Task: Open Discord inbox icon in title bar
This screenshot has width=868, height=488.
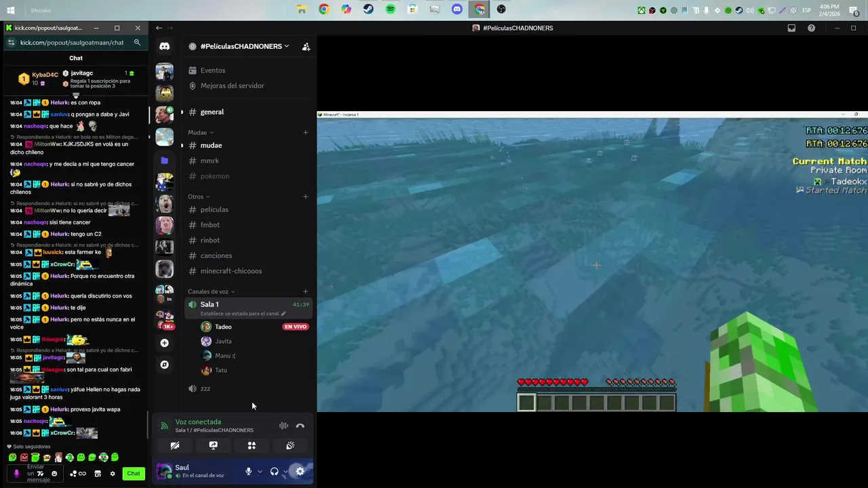Action: click(791, 28)
